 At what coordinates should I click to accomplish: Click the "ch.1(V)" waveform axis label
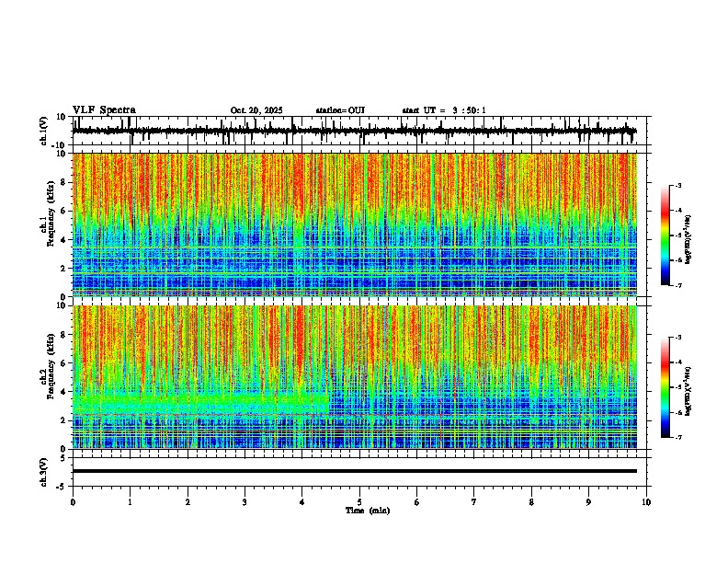click(44, 131)
